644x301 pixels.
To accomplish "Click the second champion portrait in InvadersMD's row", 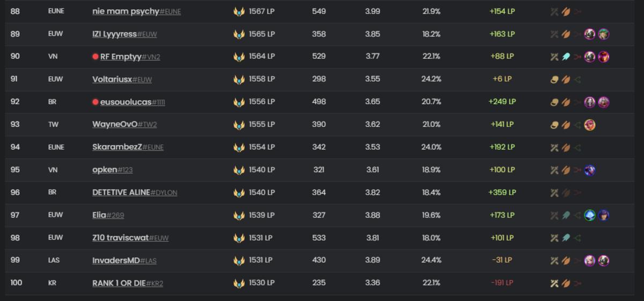I will [x=603, y=261].
